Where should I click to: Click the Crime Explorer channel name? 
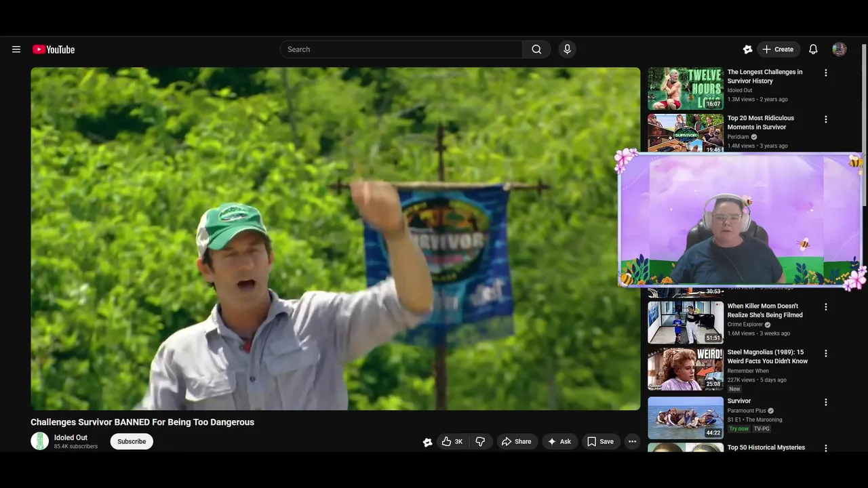(x=745, y=325)
